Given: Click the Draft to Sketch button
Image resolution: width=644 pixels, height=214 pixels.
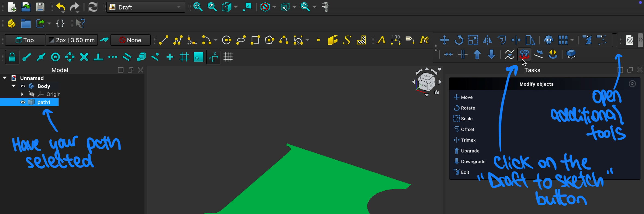Looking at the screenshot, I should [524, 54].
